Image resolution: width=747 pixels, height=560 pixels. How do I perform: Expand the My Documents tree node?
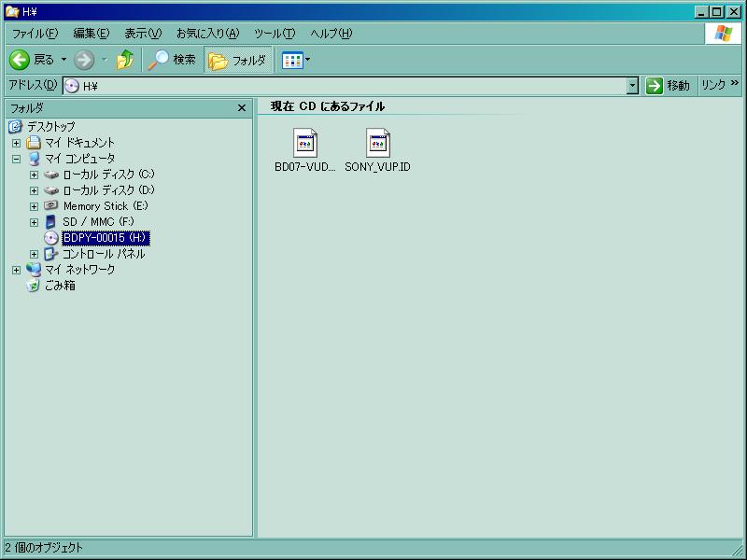[16, 143]
